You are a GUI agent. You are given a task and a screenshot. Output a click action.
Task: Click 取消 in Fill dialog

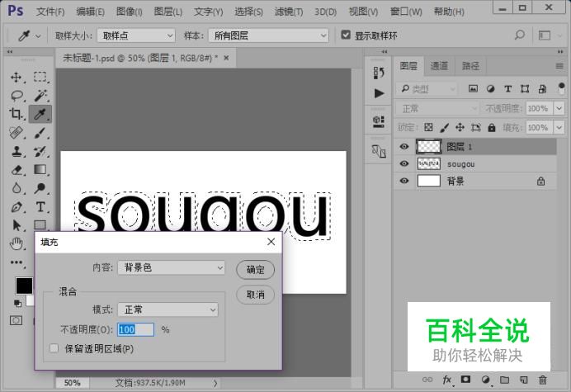click(x=255, y=295)
